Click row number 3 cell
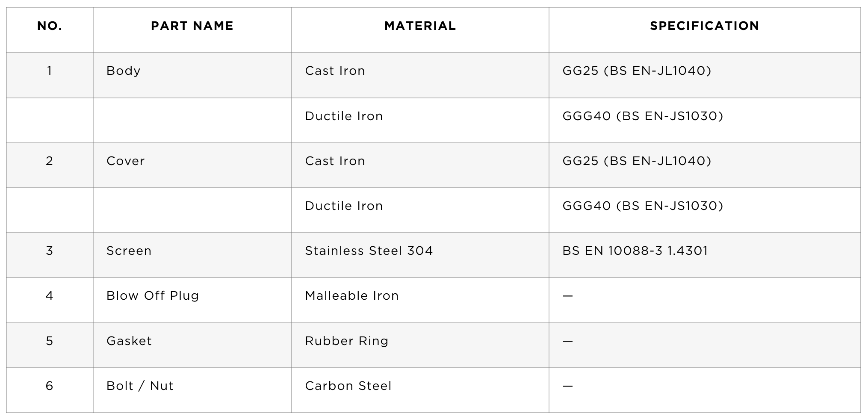The image size is (868, 419). pyautogui.click(x=50, y=255)
